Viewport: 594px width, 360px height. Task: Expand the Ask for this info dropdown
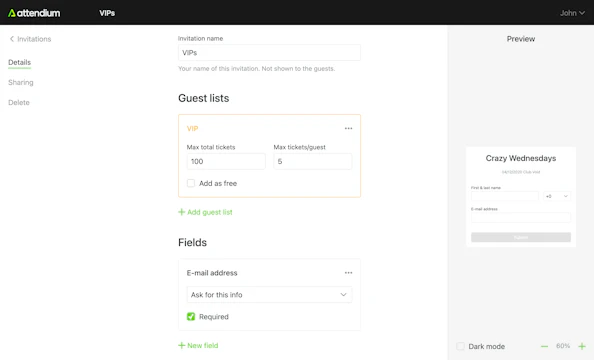269,295
